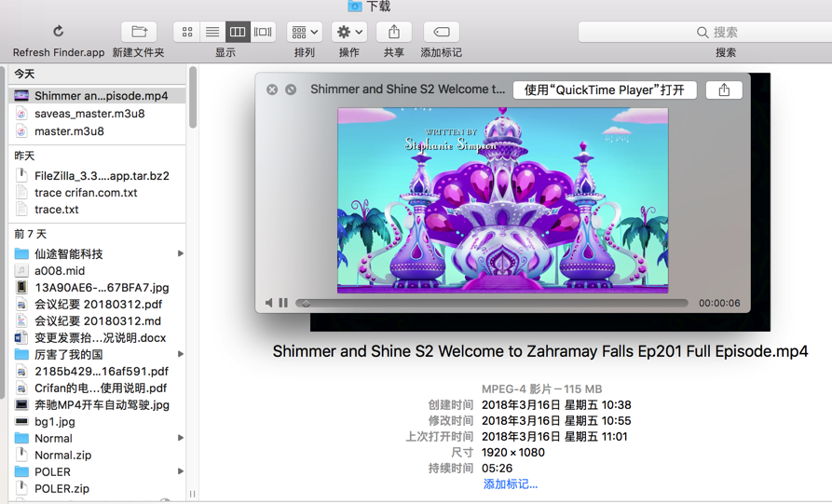Screen dimensions: 832x504
Task: Click the 变更发票抬...况说明.docx Word icon
Action: 21,337
